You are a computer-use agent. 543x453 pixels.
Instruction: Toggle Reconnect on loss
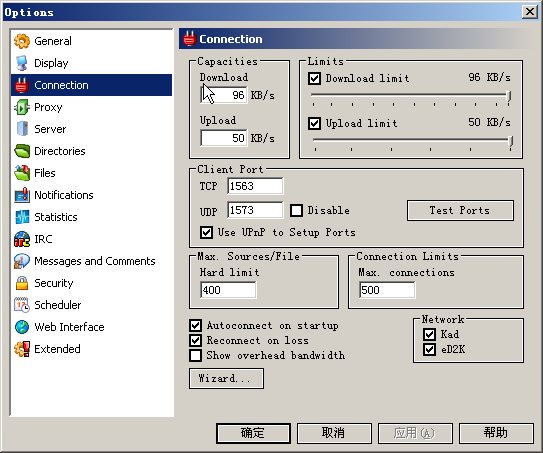(x=196, y=340)
